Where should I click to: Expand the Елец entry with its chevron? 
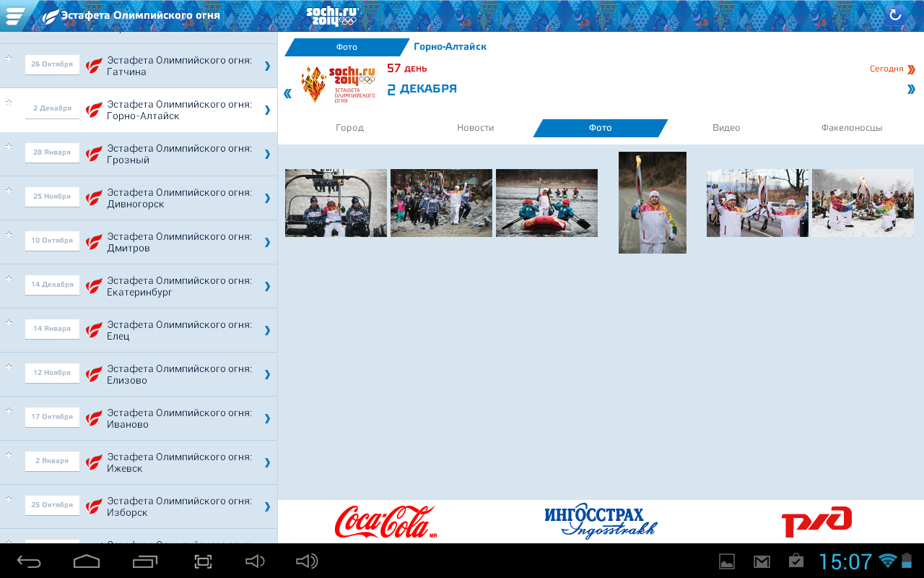tap(267, 330)
